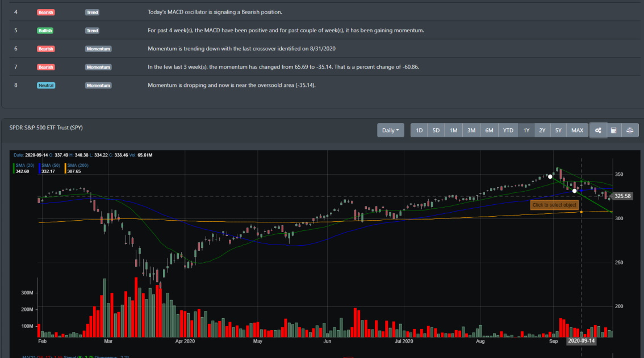Show MAX time range

click(577, 130)
